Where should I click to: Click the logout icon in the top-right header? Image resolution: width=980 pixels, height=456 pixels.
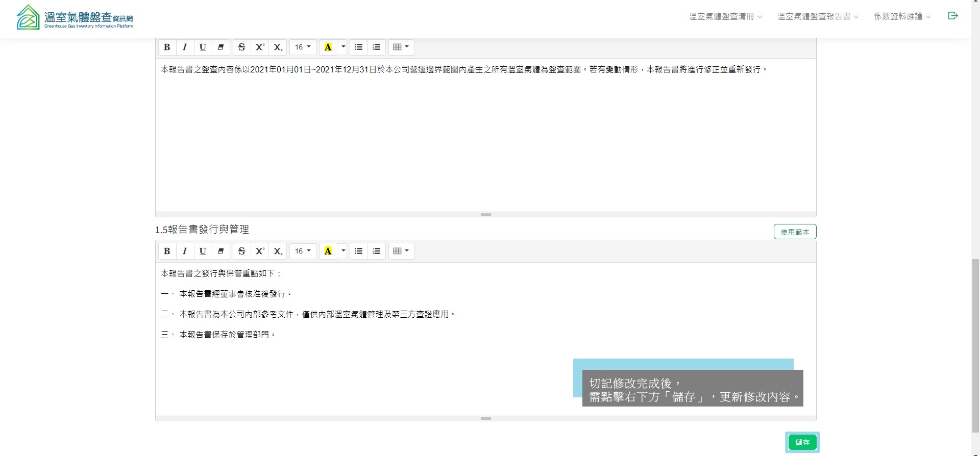pyautogui.click(x=952, y=16)
